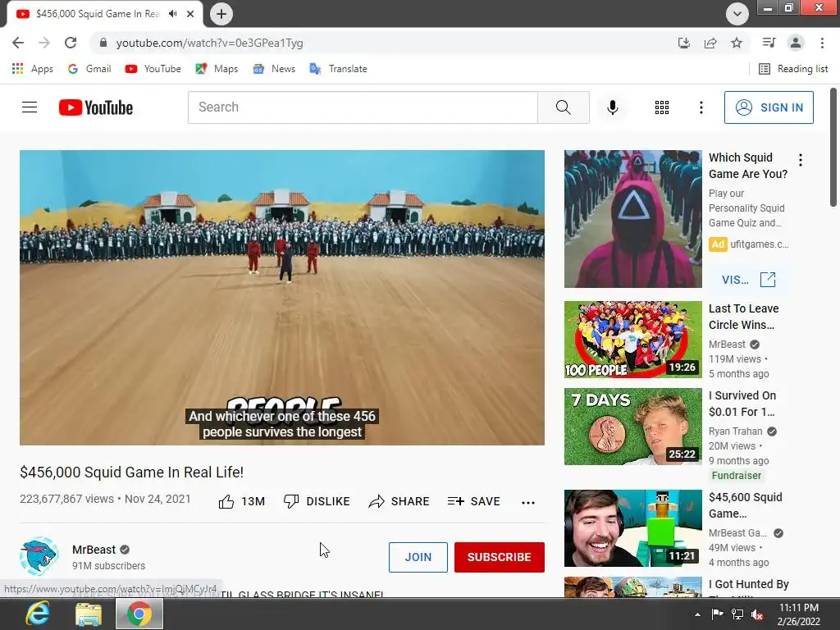Click the address bar URL

(209, 43)
